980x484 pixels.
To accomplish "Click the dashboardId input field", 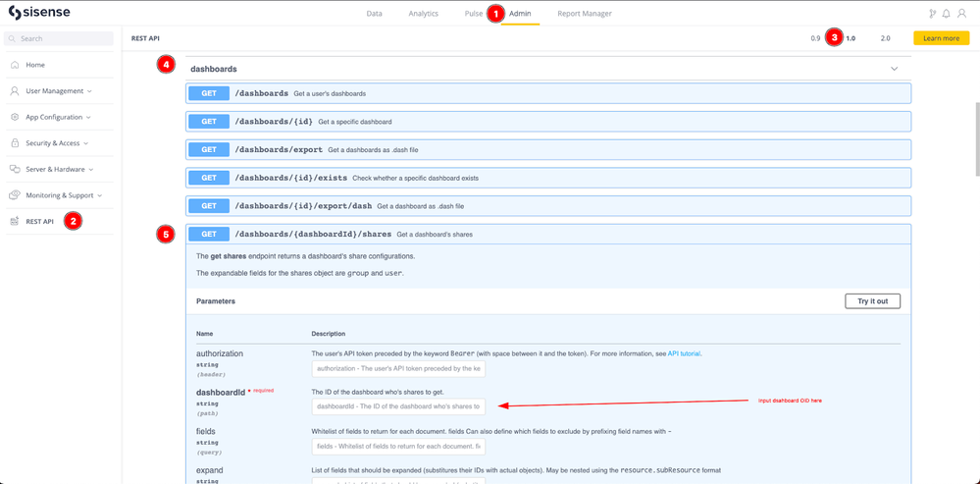I will click(x=398, y=406).
